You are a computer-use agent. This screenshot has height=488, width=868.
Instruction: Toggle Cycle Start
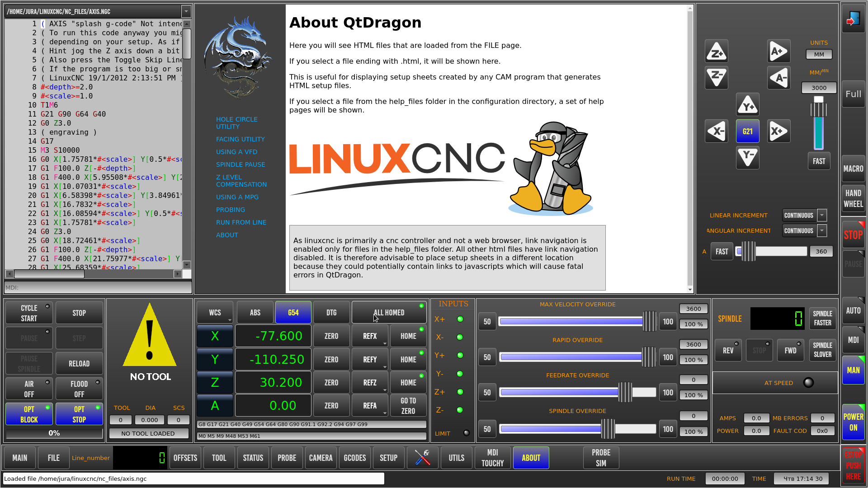(x=29, y=313)
